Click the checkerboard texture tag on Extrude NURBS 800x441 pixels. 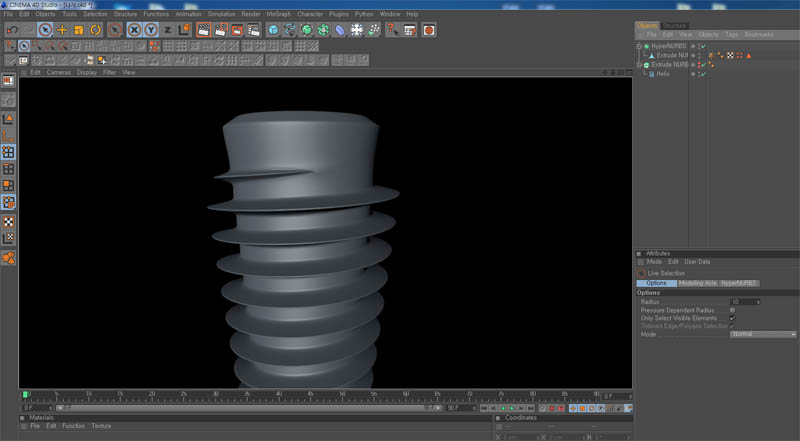pos(730,56)
